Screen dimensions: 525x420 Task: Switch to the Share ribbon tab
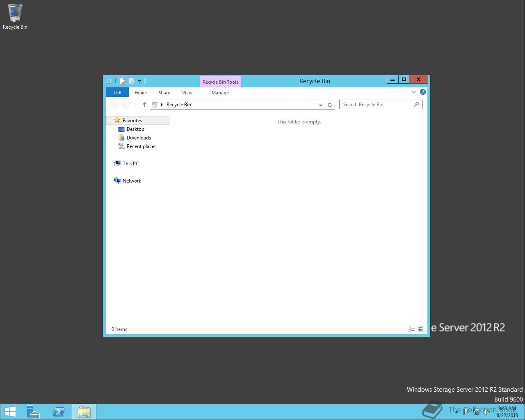coord(164,93)
